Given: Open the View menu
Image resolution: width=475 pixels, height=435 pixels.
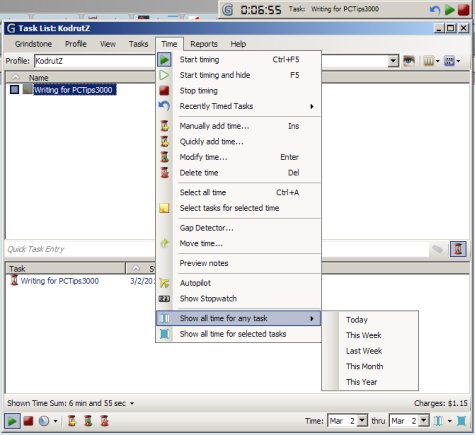Looking at the screenshot, I should pos(108,44).
